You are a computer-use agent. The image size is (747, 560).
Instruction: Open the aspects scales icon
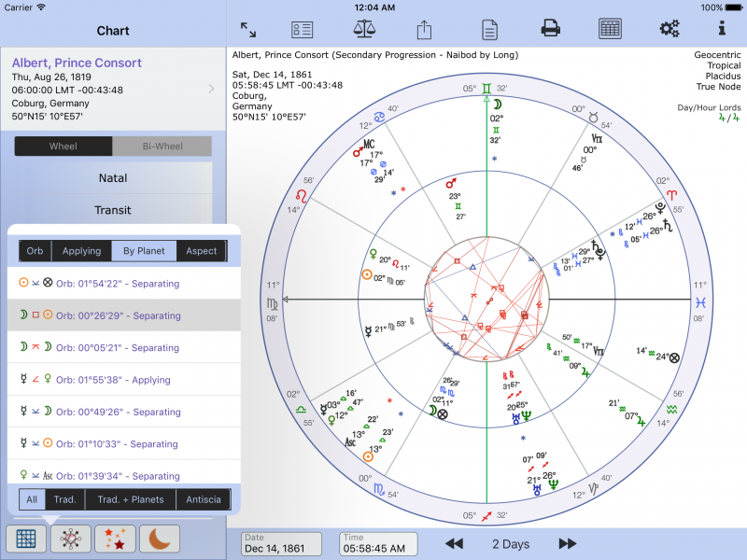(362, 28)
